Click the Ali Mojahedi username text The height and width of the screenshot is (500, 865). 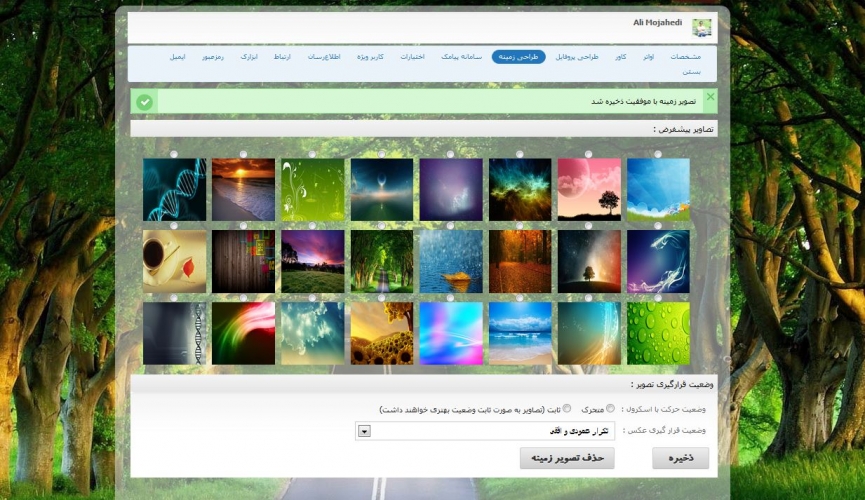click(657, 23)
